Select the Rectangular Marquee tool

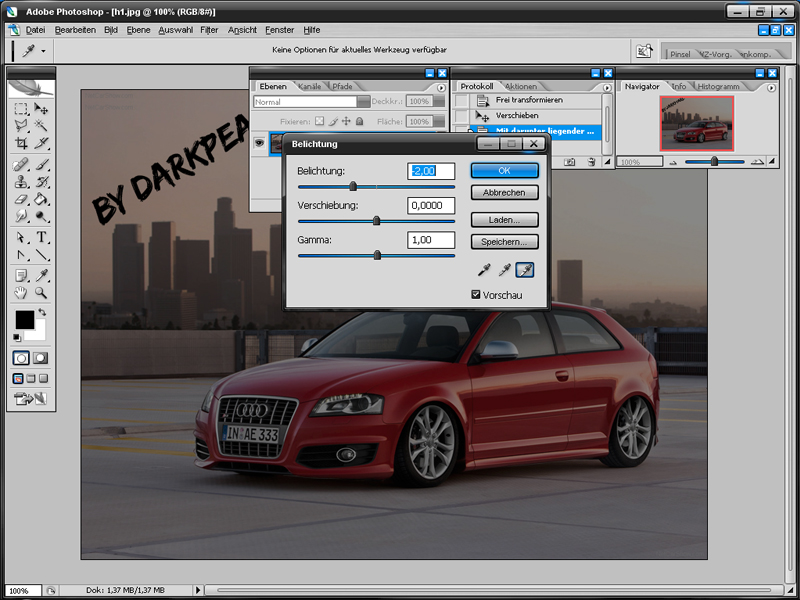(21, 108)
